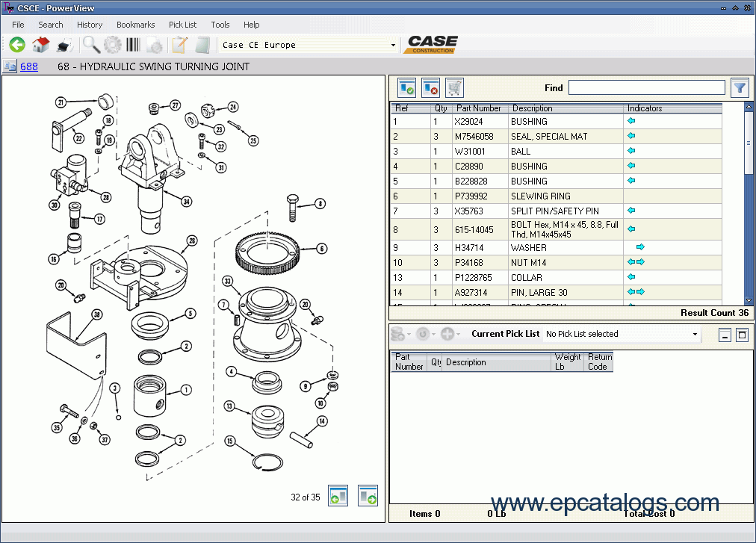Open the Bookmarks menu

pyautogui.click(x=135, y=25)
